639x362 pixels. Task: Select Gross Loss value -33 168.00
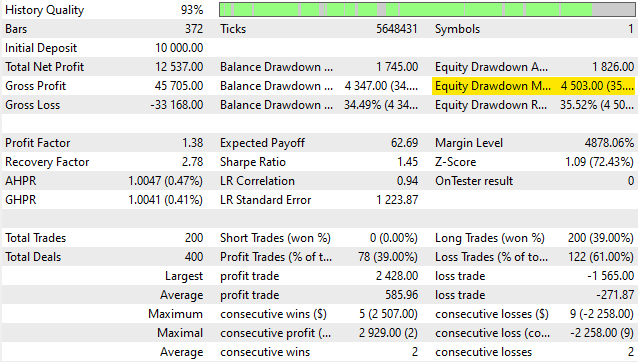[177, 105]
